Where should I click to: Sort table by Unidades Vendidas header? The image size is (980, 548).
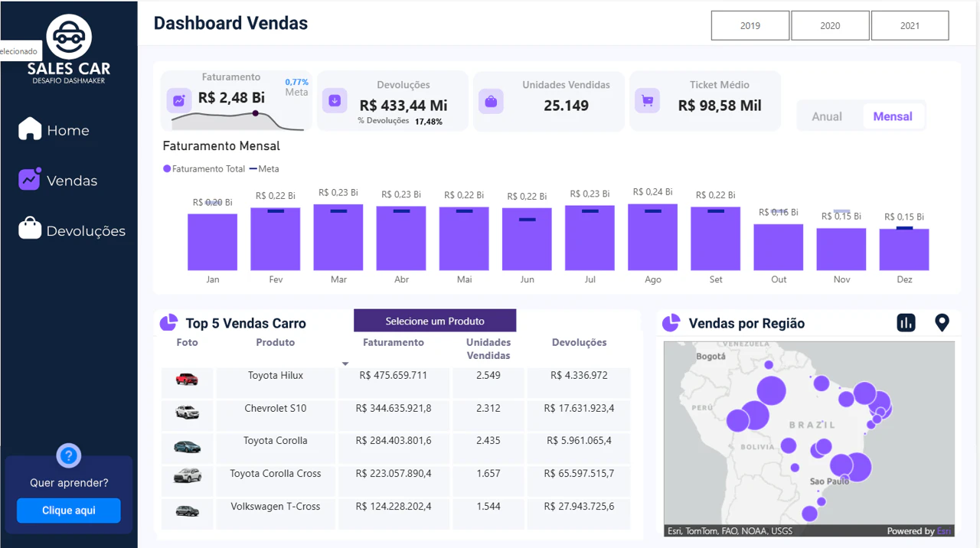tap(488, 349)
